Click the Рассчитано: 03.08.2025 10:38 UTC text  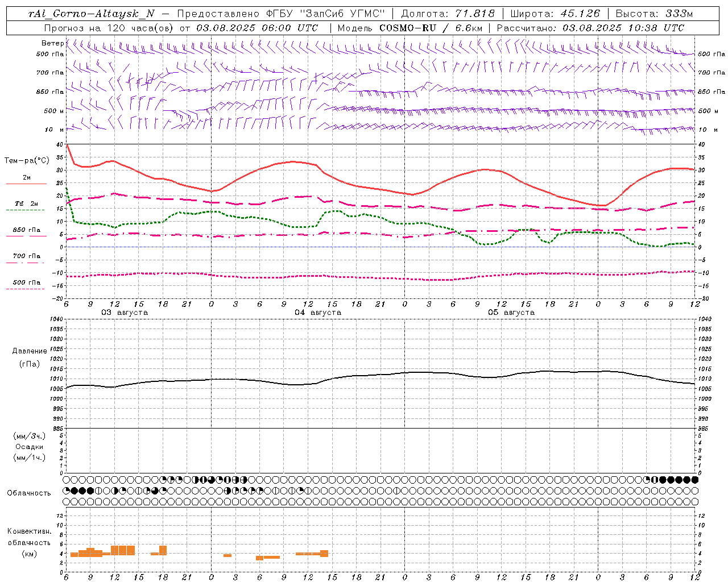tap(590, 28)
